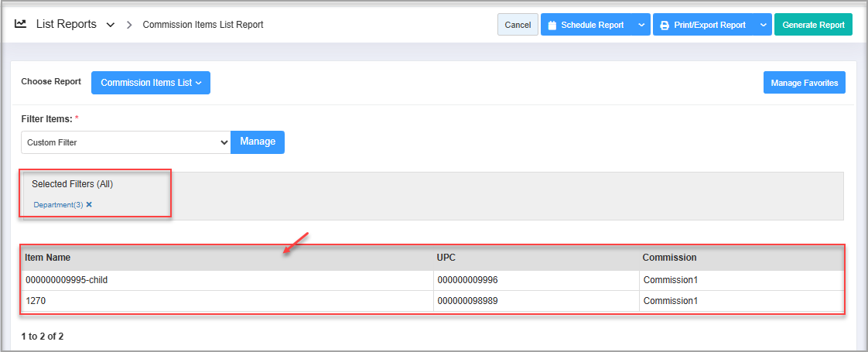
Task: Click the UPC column header
Action: 447,258
